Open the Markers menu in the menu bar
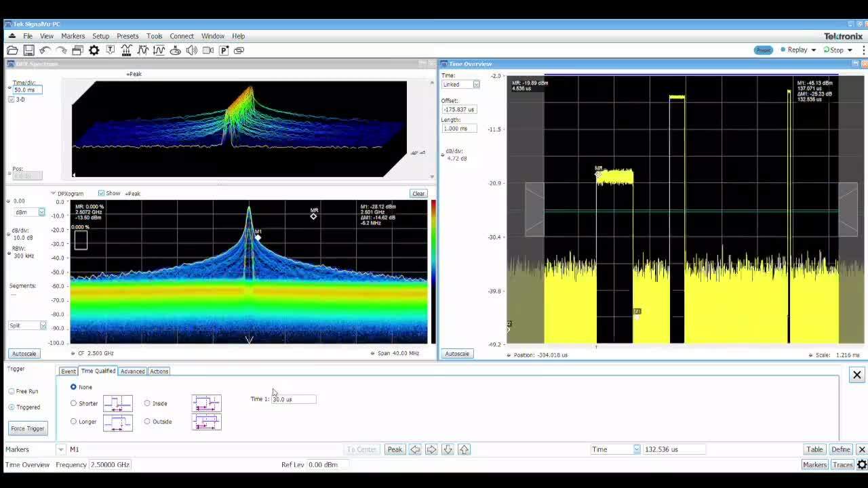The height and width of the screenshot is (488, 868). point(73,36)
